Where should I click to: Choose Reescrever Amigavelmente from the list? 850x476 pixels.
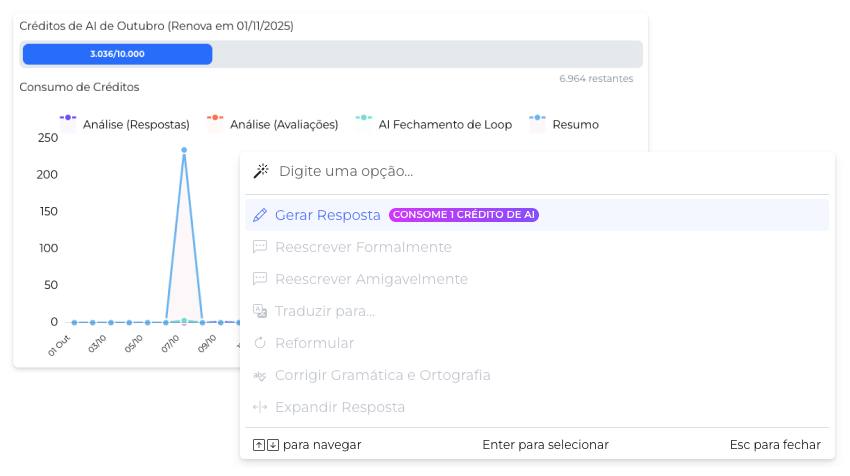point(371,279)
